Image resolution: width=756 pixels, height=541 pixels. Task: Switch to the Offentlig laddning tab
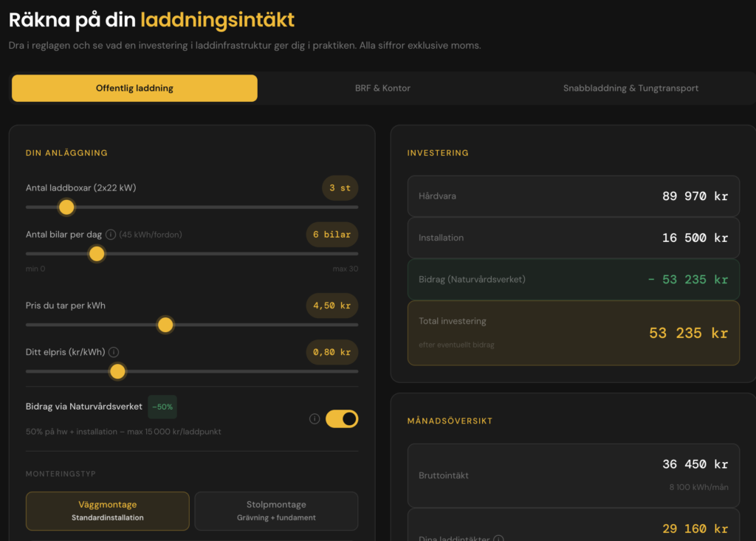pos(134,88)
